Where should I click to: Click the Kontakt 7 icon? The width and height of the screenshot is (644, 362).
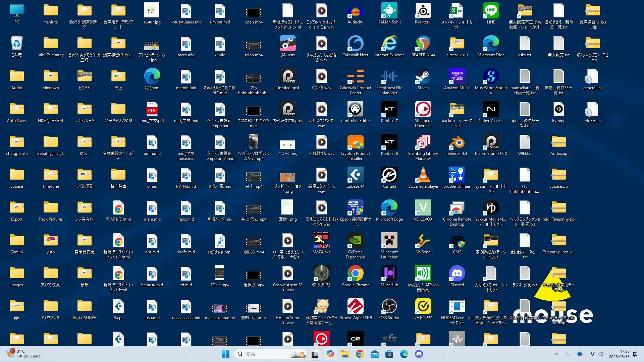coord(389,111)
